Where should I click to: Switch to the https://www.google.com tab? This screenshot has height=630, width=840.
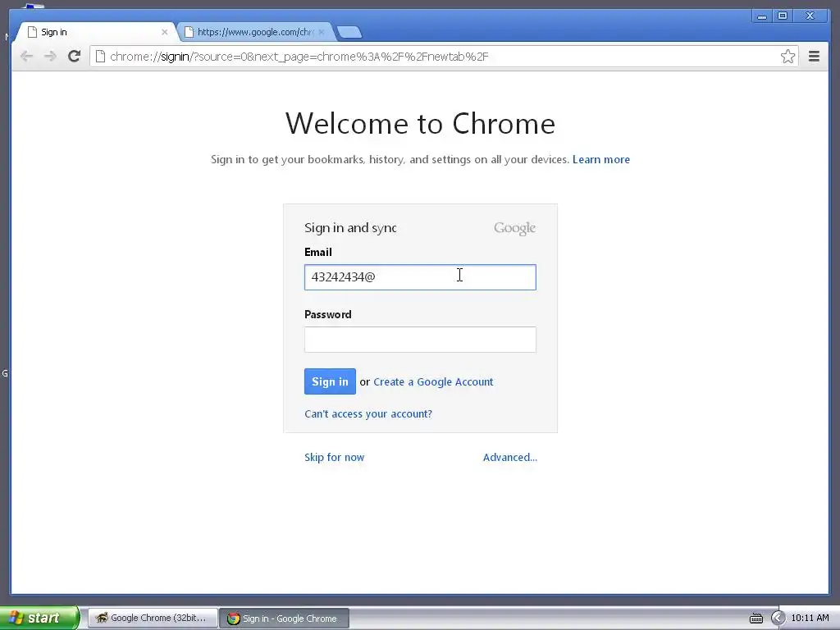pyautogui.click(x=254, y=32)
